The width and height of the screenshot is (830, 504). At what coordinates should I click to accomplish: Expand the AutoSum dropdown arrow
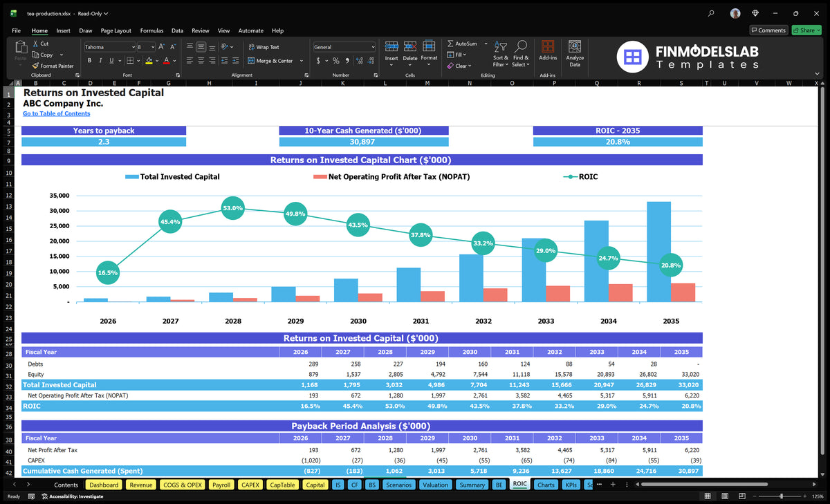(486, 44)
